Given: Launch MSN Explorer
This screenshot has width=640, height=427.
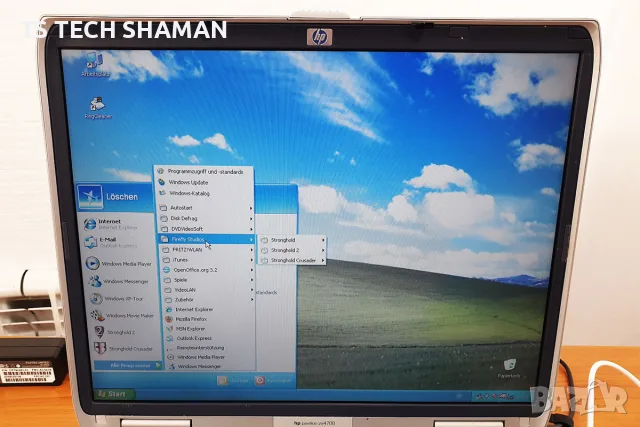Looking at the screenshot, I should click(x=210, y=329).
